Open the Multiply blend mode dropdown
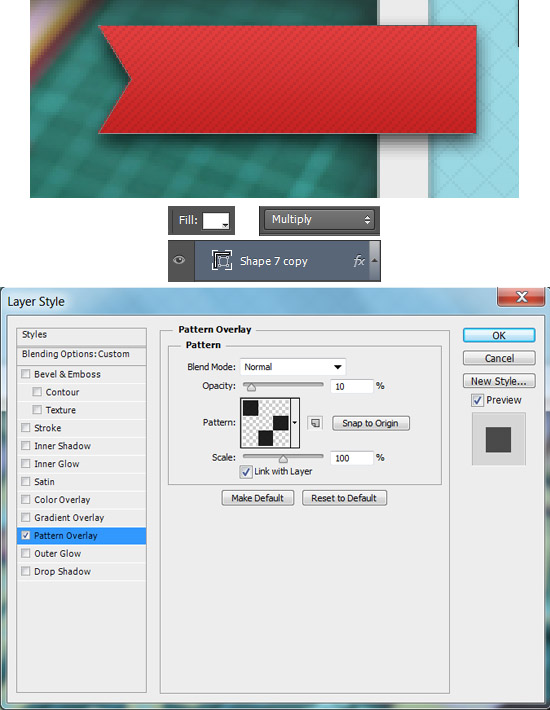The width and height of the screenshot is (550, 710). (319, 220)
